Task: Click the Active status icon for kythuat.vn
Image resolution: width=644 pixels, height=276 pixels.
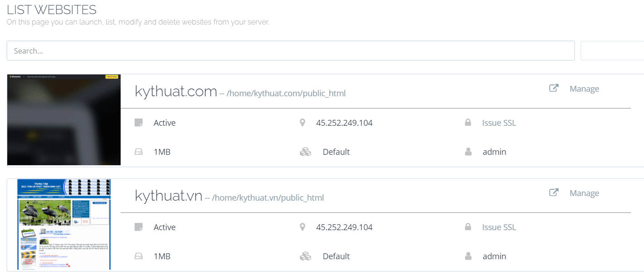Action: pos(139,227)
